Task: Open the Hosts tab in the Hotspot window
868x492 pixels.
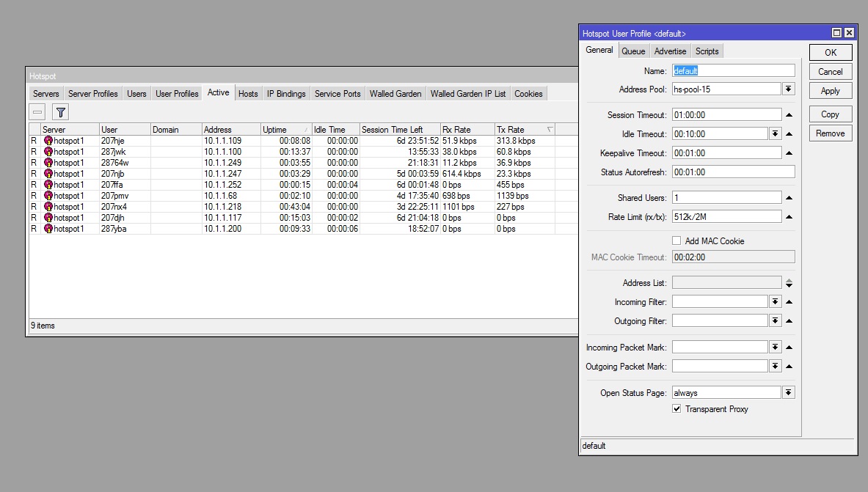Action: tap(247, 93)
